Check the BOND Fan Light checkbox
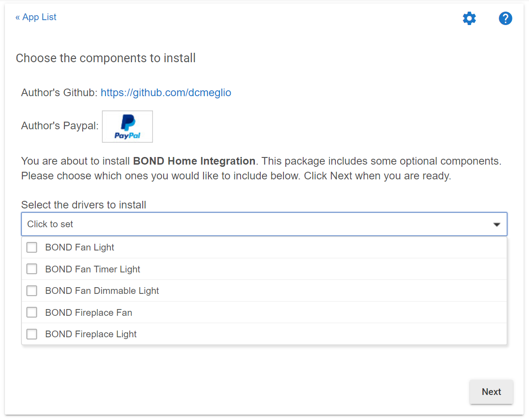The height and width of the screenshot is (420, 529). tap(32, 247)
